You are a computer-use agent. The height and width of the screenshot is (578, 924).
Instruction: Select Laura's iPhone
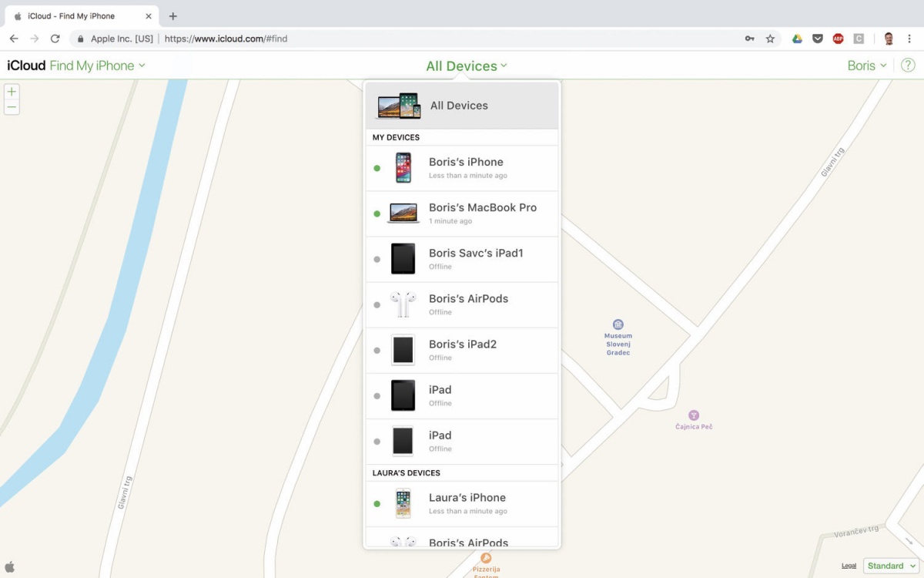462,504
